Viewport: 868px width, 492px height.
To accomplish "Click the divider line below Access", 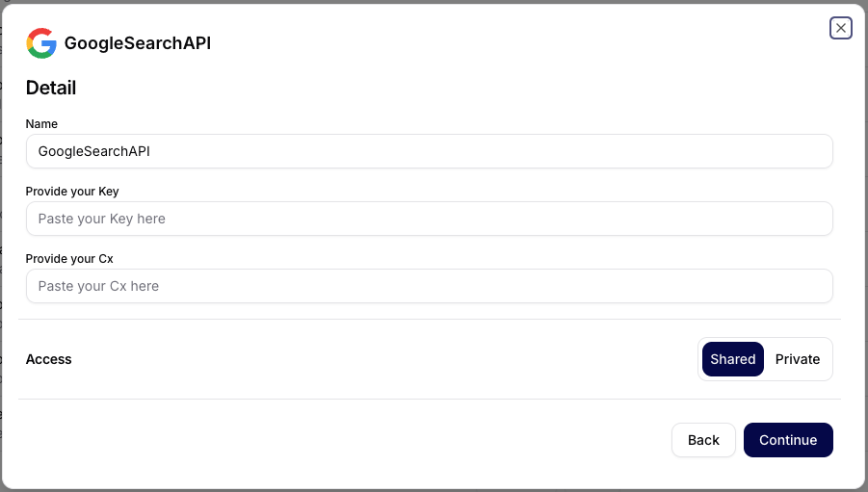I will click(429, 400).
